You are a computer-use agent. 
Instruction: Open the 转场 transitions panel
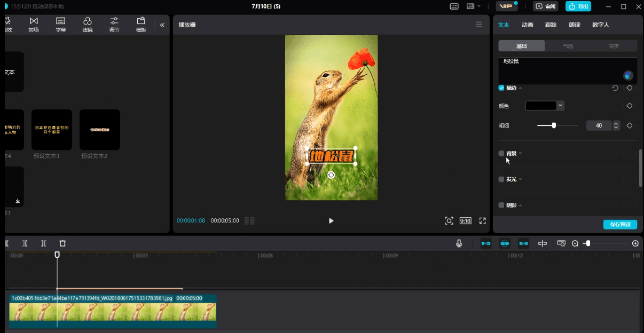pos(34,25)
